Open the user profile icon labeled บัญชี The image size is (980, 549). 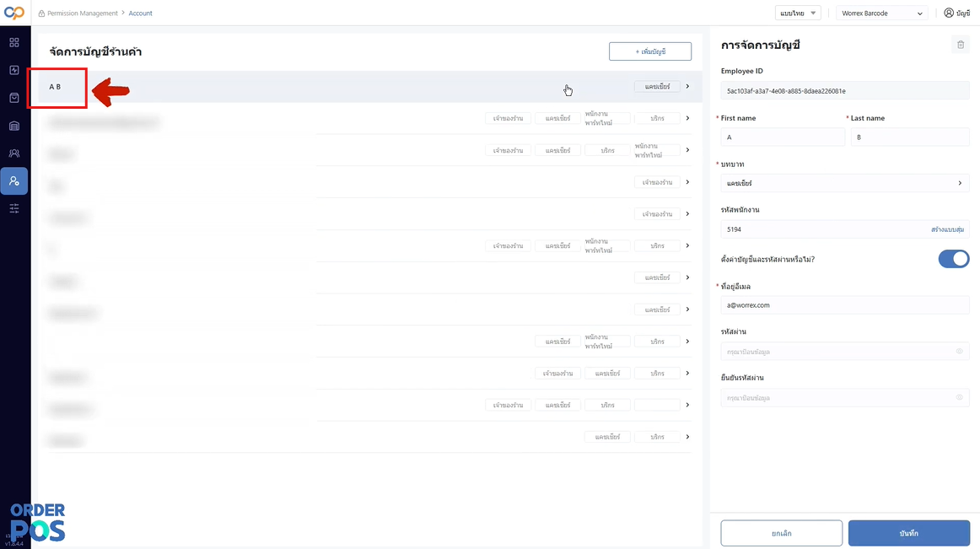[957, 13]
